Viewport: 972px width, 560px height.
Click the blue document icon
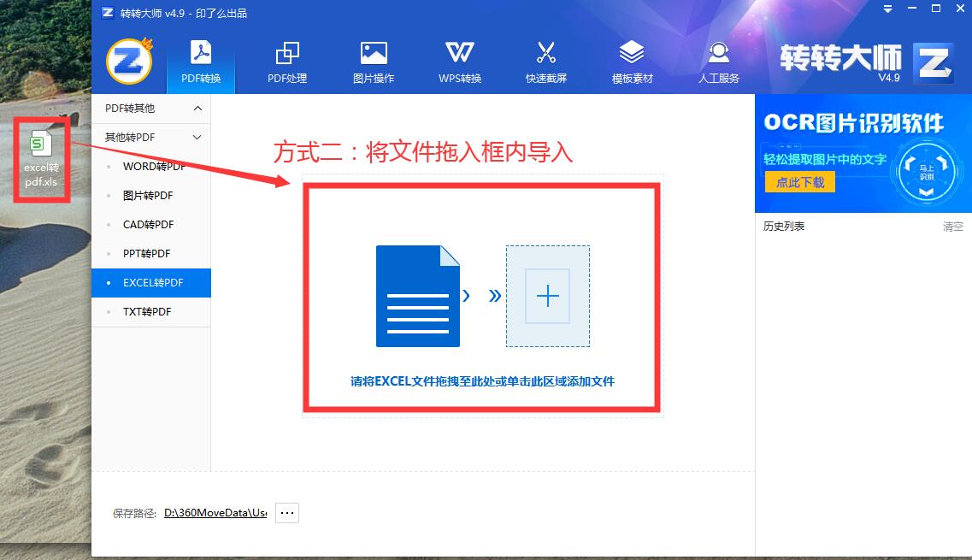coord(418,297)
